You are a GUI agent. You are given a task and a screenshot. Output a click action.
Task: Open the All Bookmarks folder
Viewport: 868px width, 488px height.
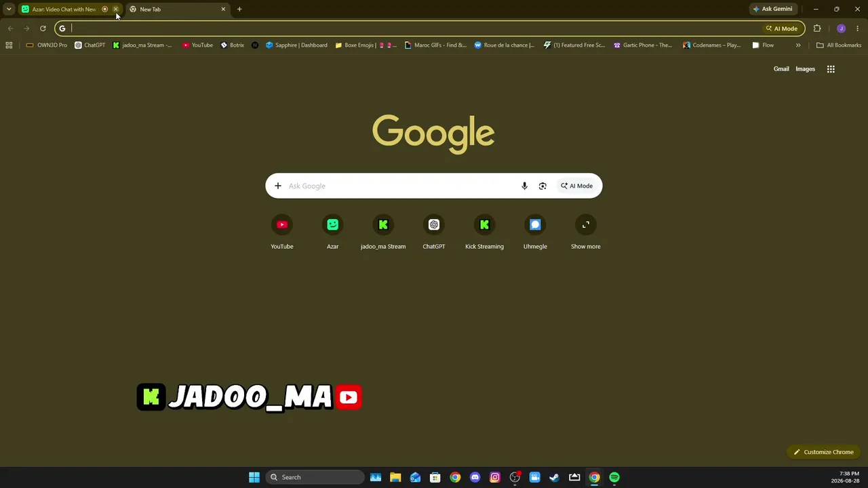click(x=839, y=45)
